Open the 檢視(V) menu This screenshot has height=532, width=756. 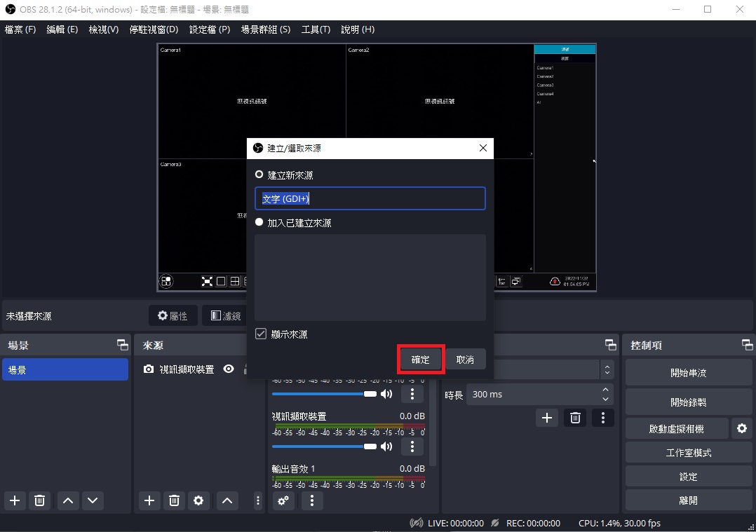(104, 29)
